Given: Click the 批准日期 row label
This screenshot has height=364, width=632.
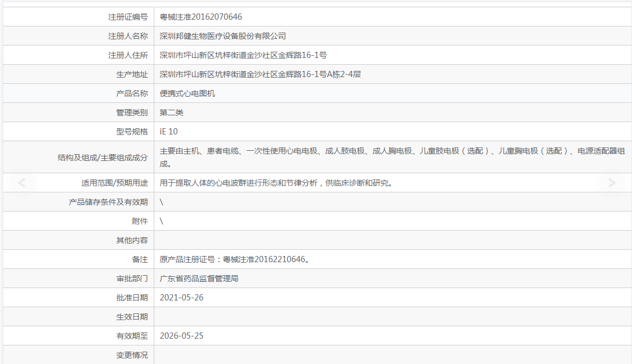Looking at the screenshot, I should click(132, 298).
